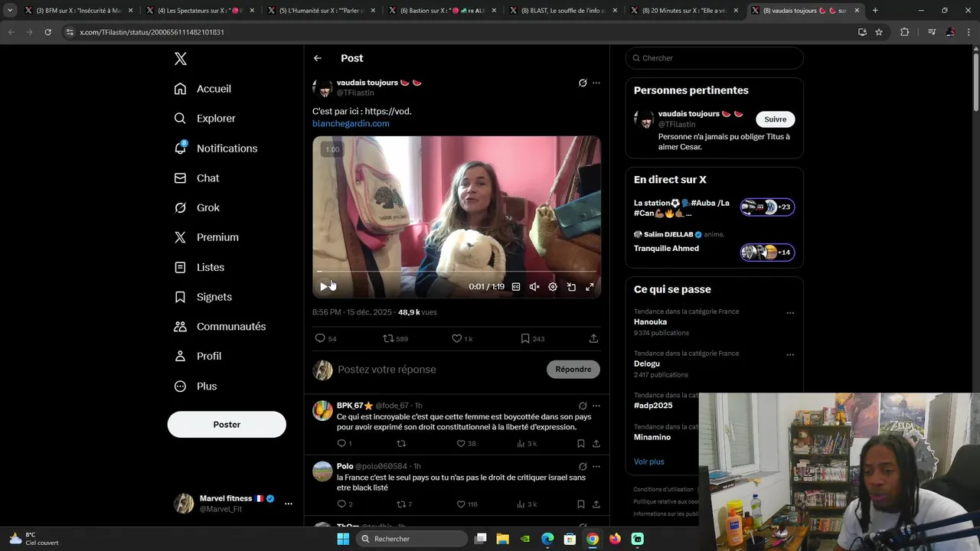The width and height of the screenshot is (980, 551).
Task: Bookmark the Polo reply
Action: [581, 504]
